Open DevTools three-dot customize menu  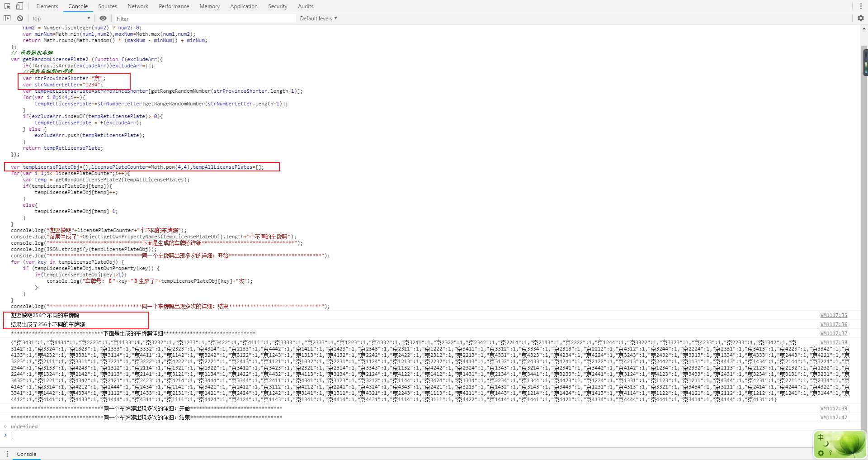click(x=860, y=6)
